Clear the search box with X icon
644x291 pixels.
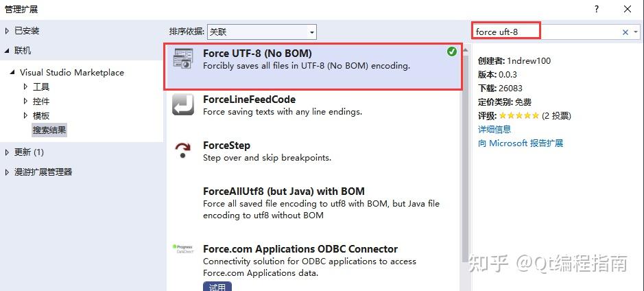click(625, 32)
